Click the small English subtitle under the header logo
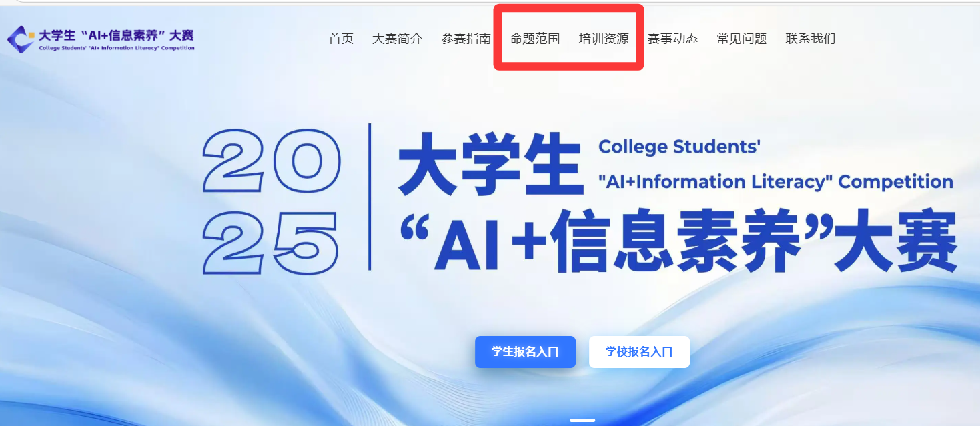 [117, 48]
